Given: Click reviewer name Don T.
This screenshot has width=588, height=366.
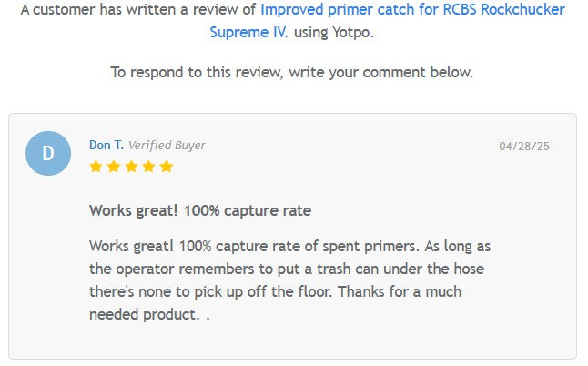Looking at the screenshot, I should [x=106, y=145].
